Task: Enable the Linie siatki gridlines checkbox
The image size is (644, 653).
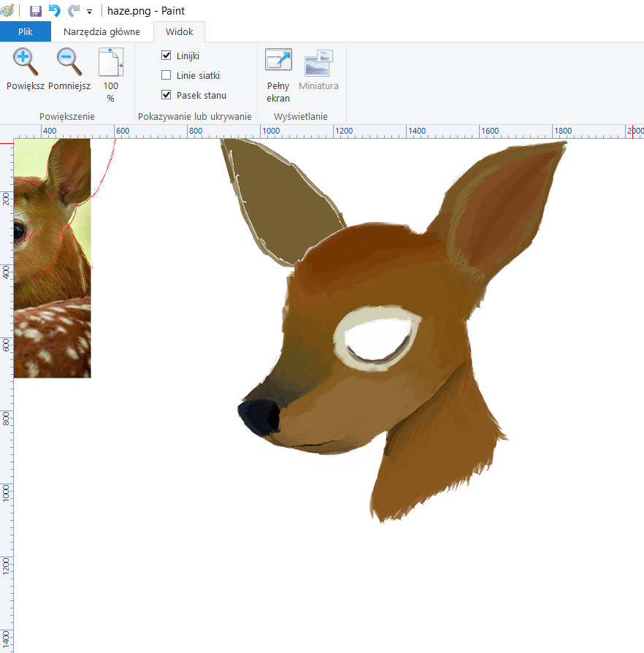Action: [x=166, y=75]
